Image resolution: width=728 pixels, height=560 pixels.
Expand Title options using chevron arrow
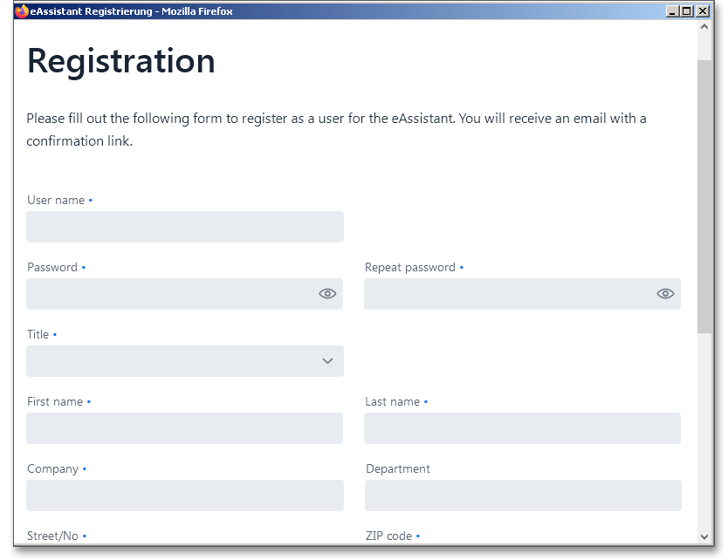pos(327,361)
